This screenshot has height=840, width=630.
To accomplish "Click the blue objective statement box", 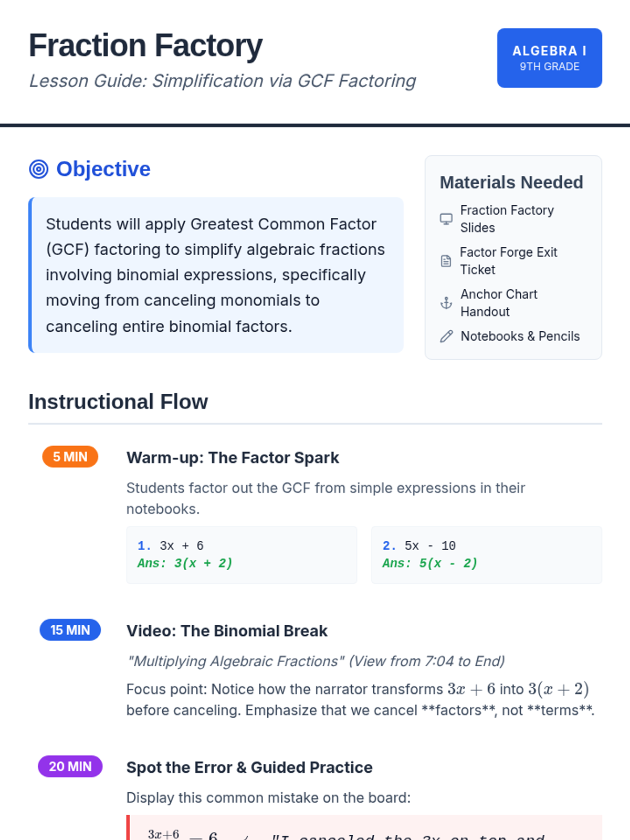I will [216, 275].
